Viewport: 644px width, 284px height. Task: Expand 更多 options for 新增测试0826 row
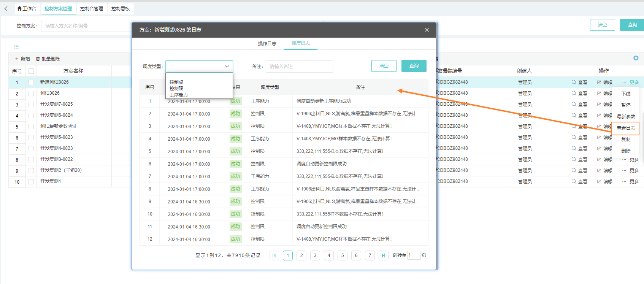pos(630,82)
